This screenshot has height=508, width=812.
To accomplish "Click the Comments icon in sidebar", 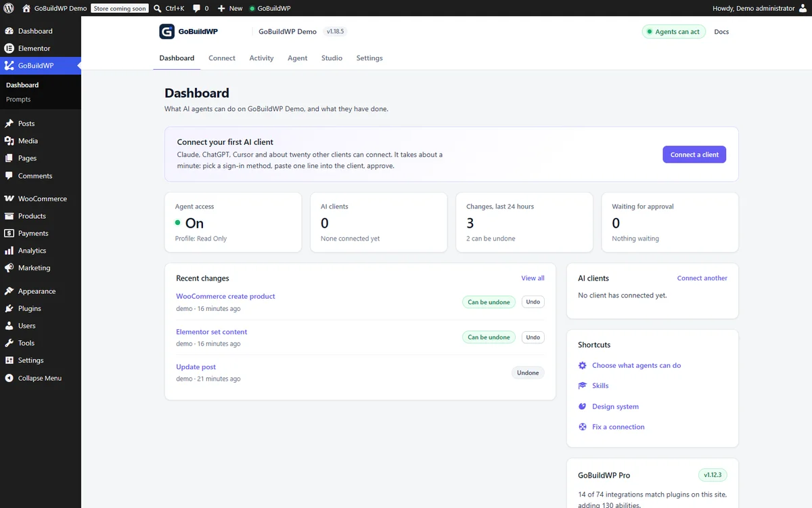I will coord(9,175).
